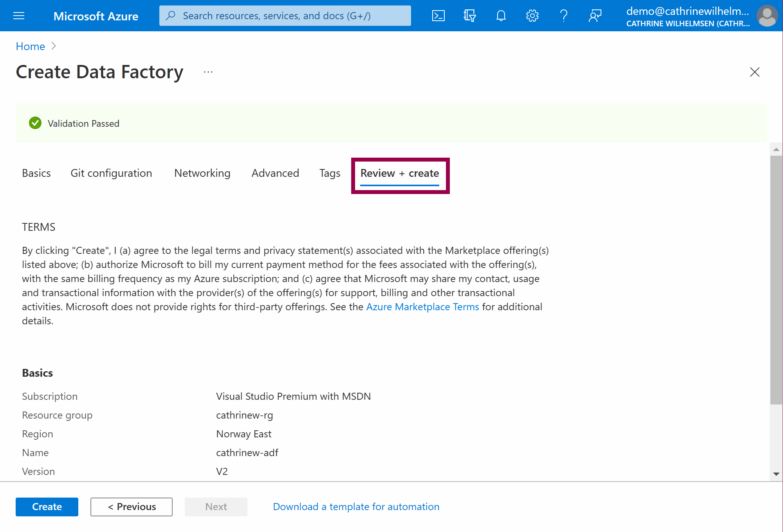
Task: Open the feedback icon
Action: click(x=595, y=16)
